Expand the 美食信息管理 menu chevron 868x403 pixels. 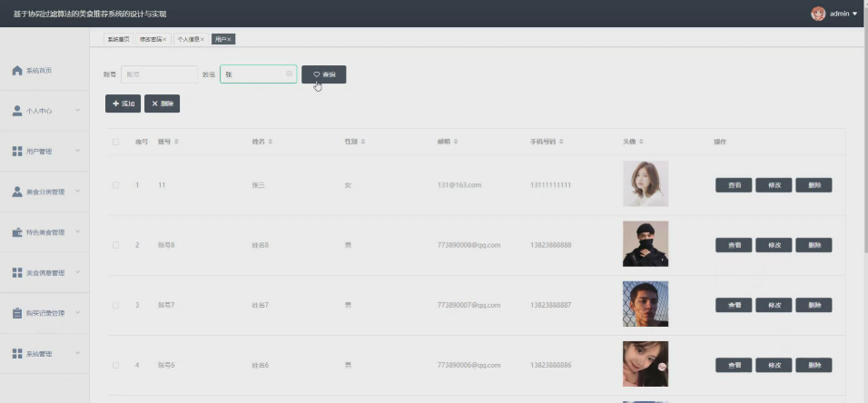[77, 271]
